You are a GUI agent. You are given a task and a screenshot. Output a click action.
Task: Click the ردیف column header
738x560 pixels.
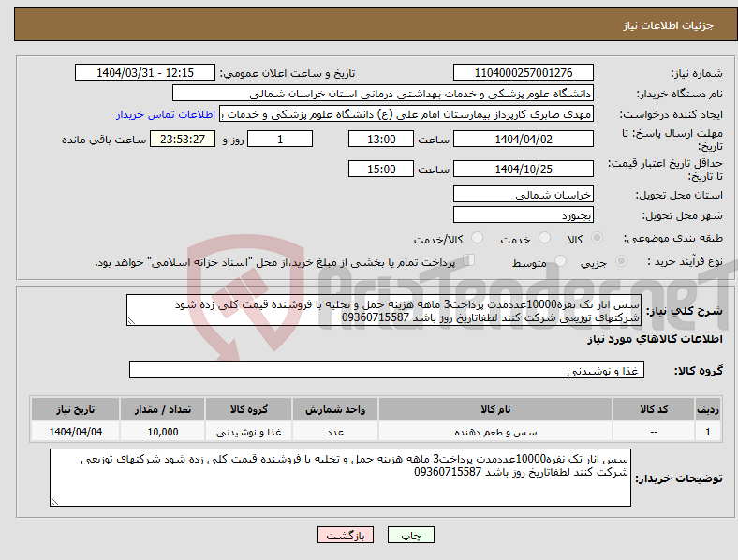point(708,409)
